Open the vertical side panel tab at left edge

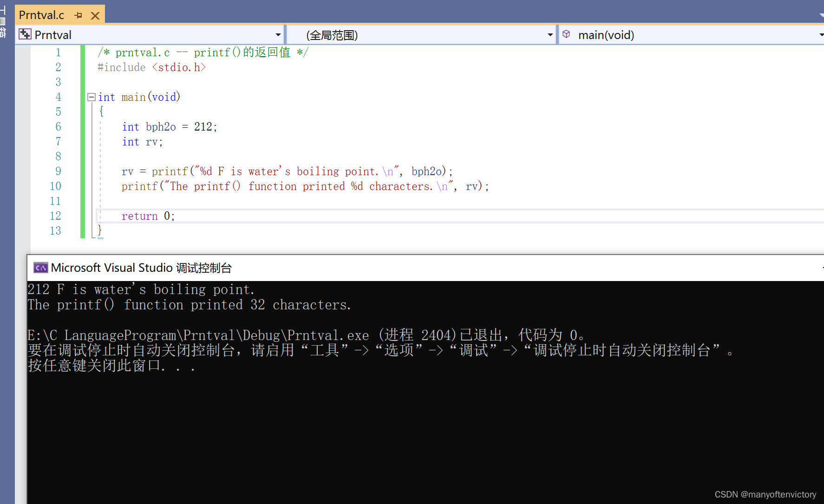click(x=3, y=21)
